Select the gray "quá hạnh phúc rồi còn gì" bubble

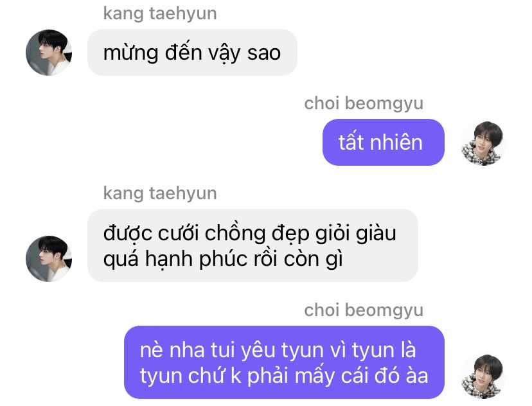(253, 245)
